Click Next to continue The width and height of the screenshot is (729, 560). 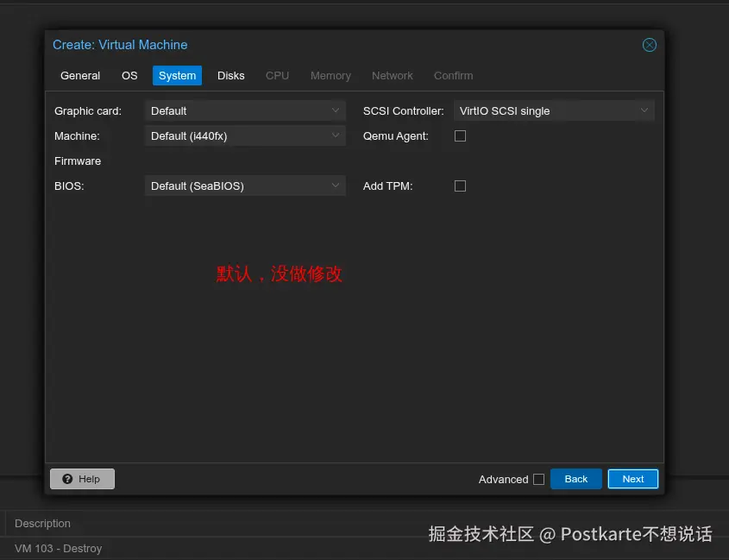(x=632, y=479)
